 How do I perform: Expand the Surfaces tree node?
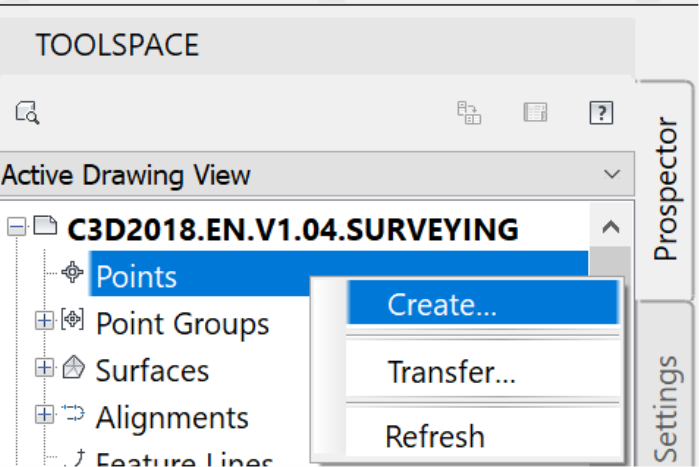[43, 368]
